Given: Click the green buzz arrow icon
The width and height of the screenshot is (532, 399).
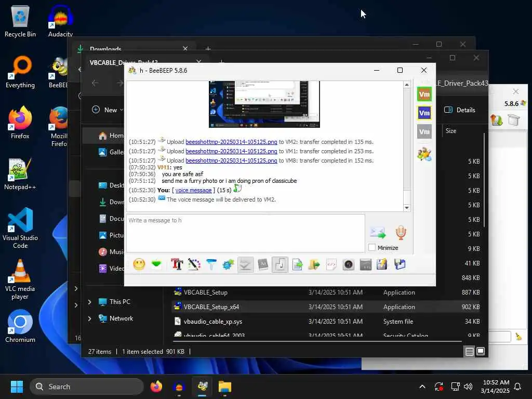Looking at the screenshot, I should click(x=156, y=264).
